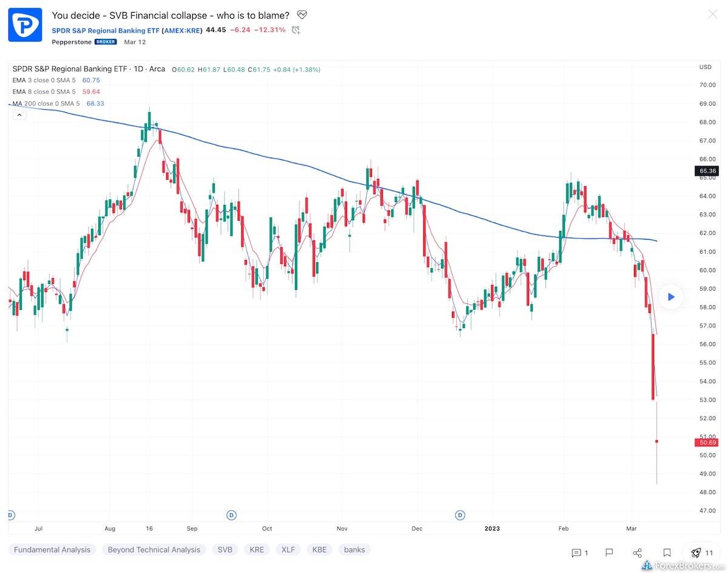The height and width of the screenshot is (573, 728).
Task: Open the comments icon showing 1
Action: [x=580, y=552]
